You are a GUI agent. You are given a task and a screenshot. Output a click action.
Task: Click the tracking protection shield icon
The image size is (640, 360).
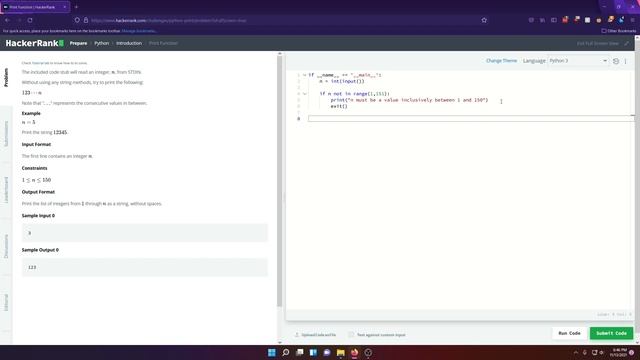[77, 20]
